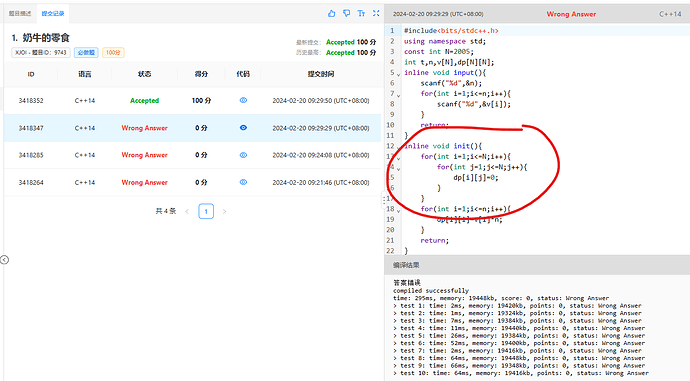690x381 pixels.
Task: Click Wrong Answer status of submission 3418264
Action: pyautogui.click(x=144, y=183)
